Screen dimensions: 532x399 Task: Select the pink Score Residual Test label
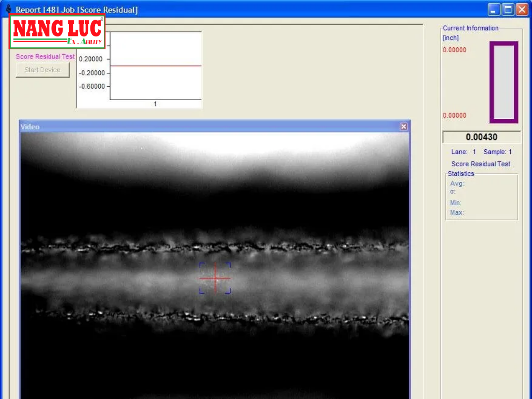(45, 57)
